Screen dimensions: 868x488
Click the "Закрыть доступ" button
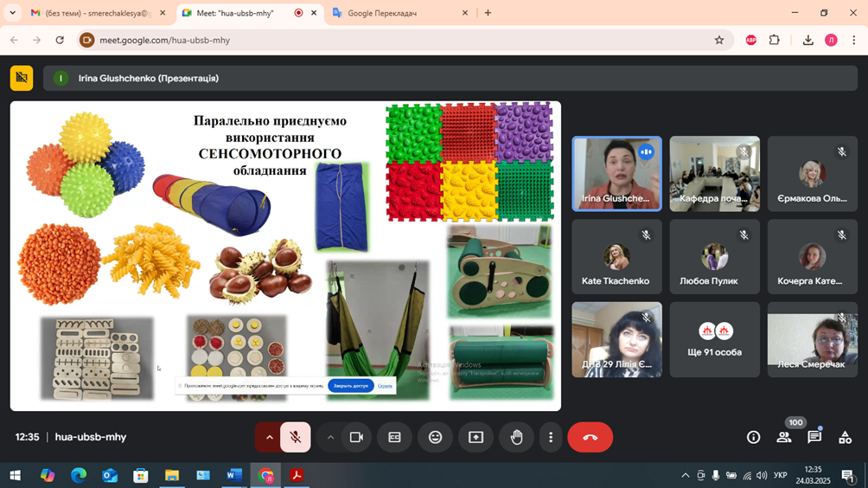350,386
